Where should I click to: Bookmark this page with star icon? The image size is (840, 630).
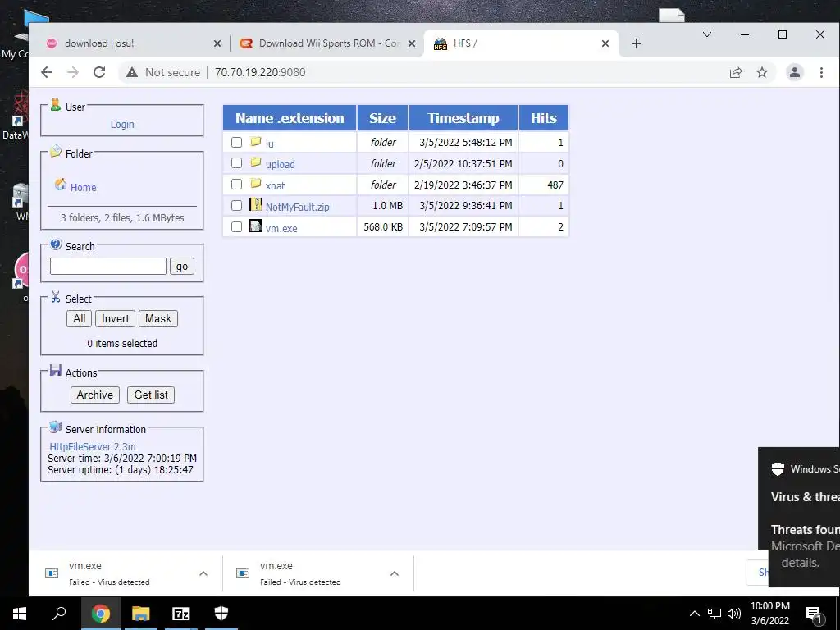[762, 72]
